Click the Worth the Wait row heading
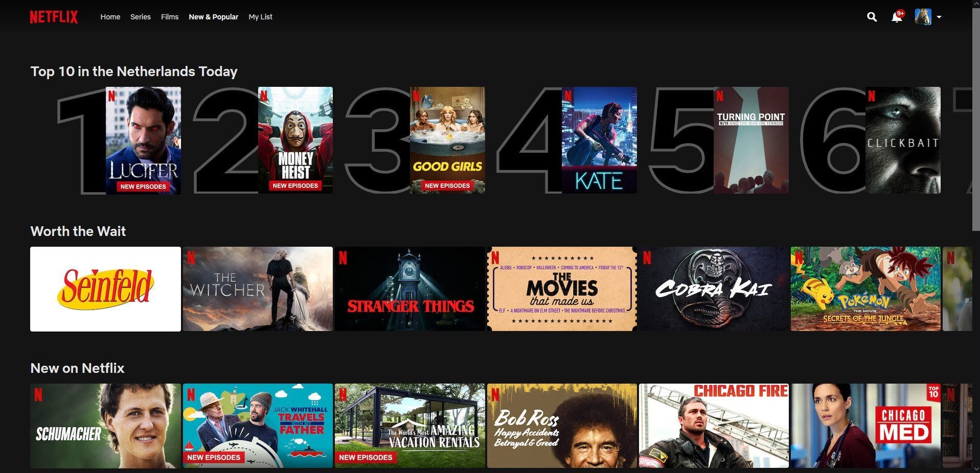Image resolution: width=980 pixels, height=473 pixels. (x=78, y=231)
